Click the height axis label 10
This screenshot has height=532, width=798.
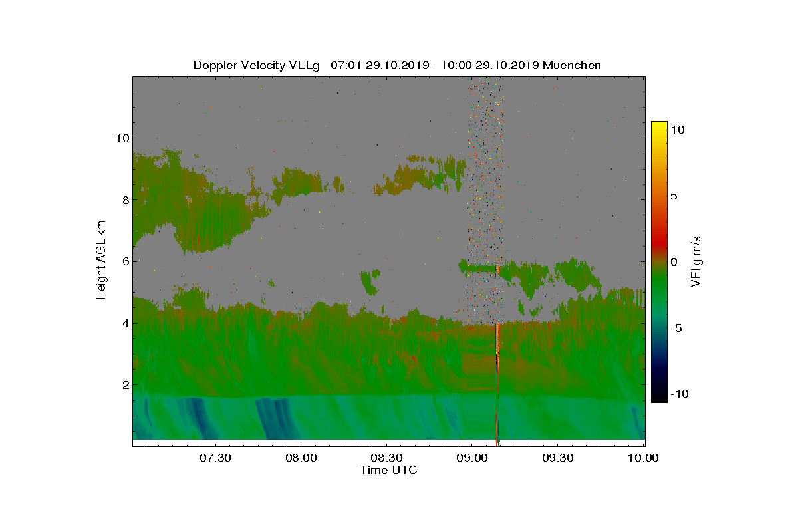coord(122,138)
